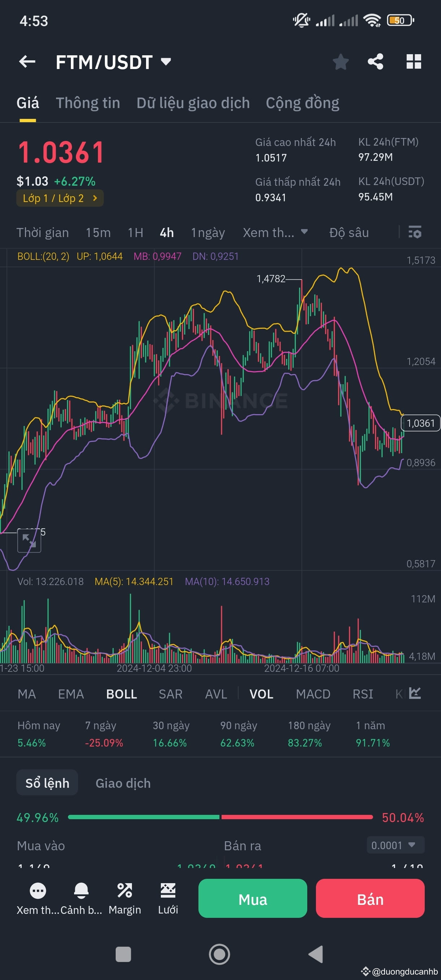Screen dimensions: 441x980
Task: Expand the Xem thêm timeframe dropdown
Action: coord(275,232)
